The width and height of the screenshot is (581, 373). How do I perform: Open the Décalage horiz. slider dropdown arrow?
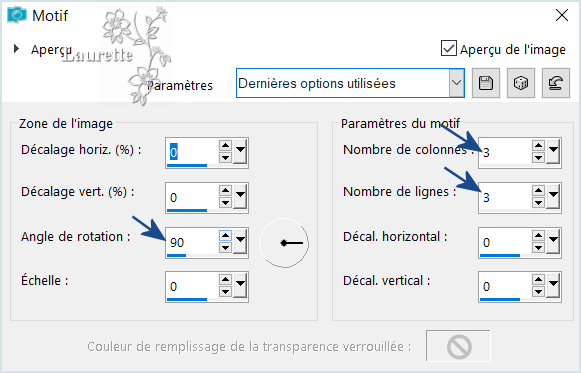point(240,151)
